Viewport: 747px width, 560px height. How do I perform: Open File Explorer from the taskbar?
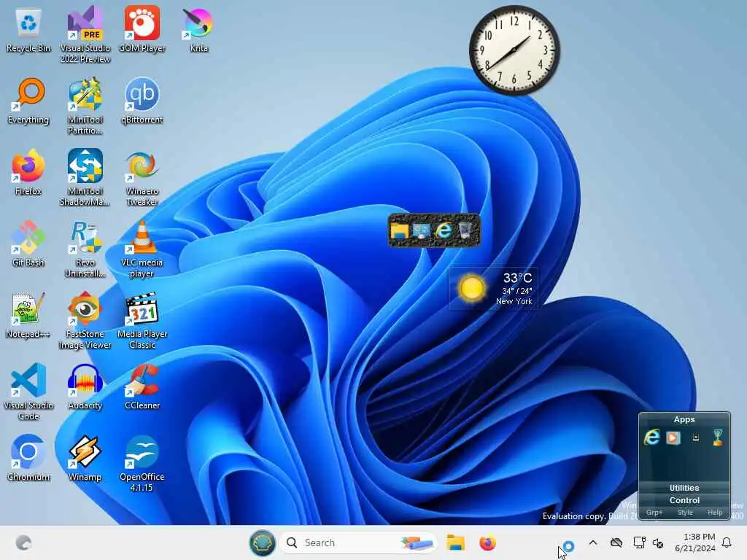455,542
